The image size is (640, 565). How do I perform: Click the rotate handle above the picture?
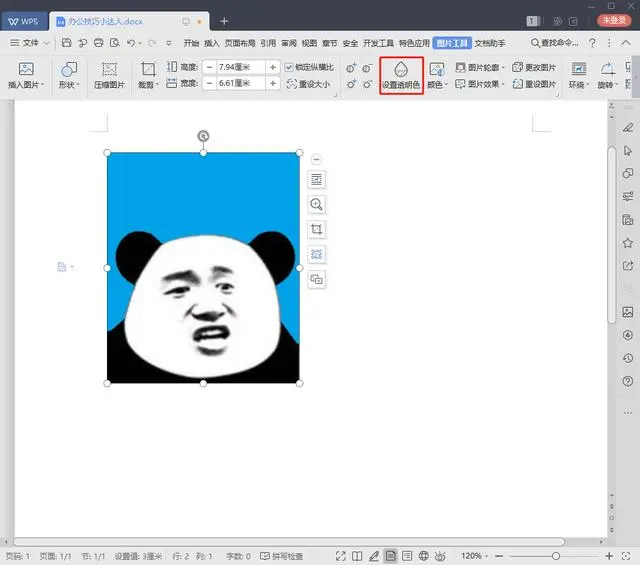coord(203,136)
